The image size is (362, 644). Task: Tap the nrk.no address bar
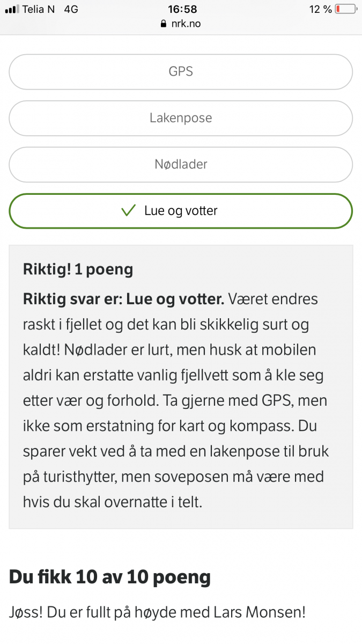tap(181, 24)
